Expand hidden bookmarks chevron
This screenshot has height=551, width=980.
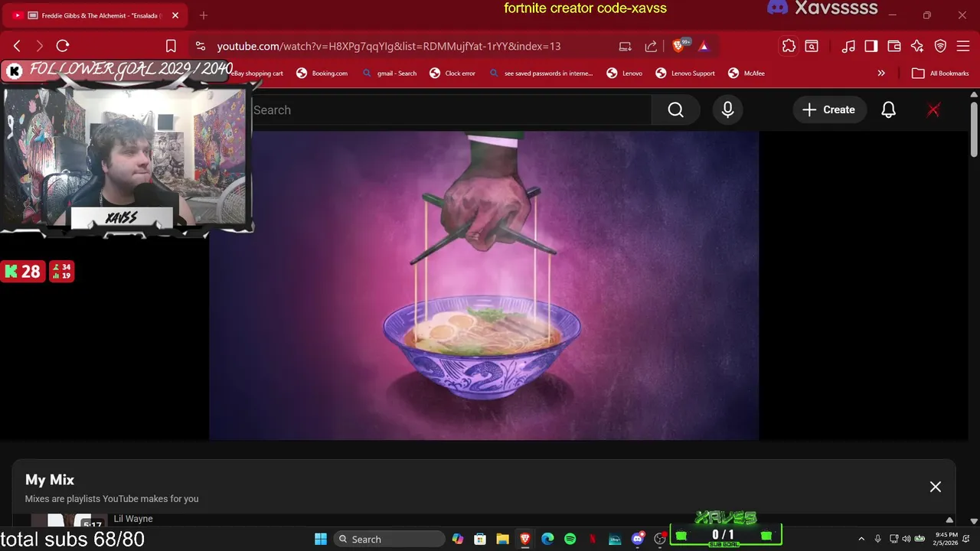point(881,73)
